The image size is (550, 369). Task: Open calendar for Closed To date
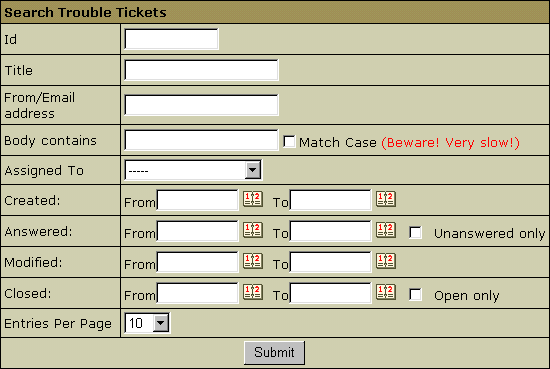pyautogui.click(x=386, y=292)
